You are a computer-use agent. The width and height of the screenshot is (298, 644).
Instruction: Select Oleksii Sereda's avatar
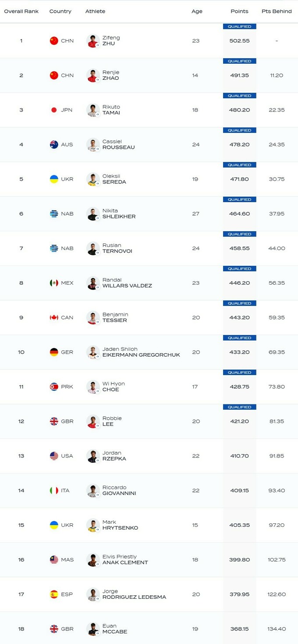coord(93,179)
